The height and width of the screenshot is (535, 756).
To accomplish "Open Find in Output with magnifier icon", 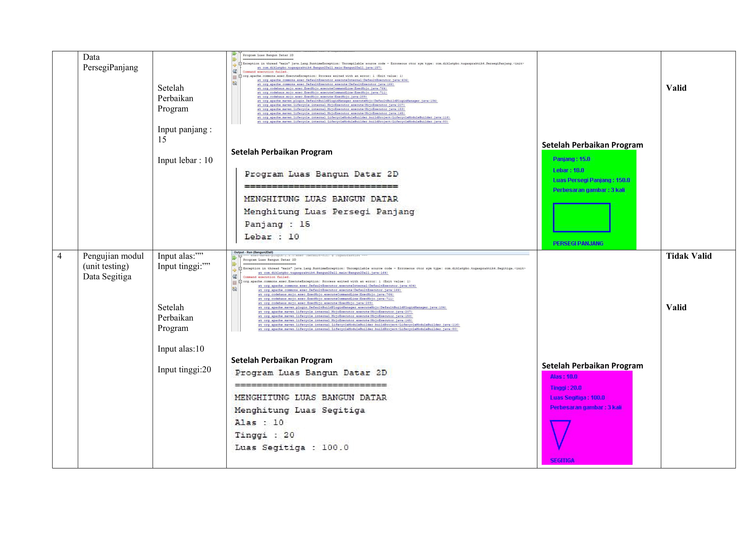I will [235, 71].
